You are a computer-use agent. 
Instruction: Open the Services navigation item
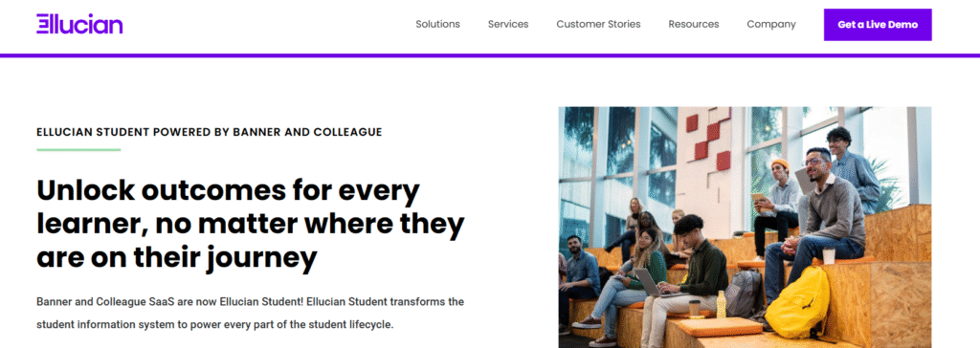pos(508,24)
